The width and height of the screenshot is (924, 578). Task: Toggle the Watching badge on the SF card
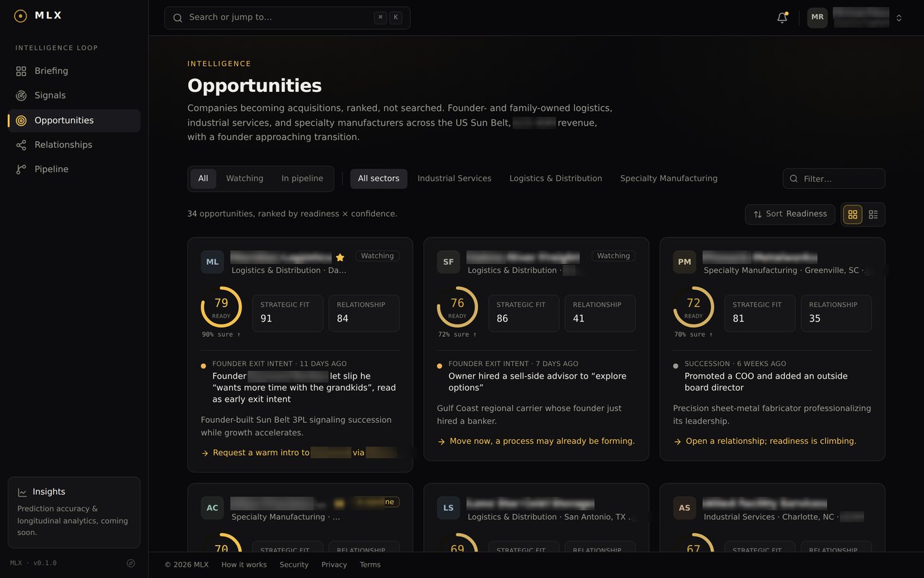614,256
